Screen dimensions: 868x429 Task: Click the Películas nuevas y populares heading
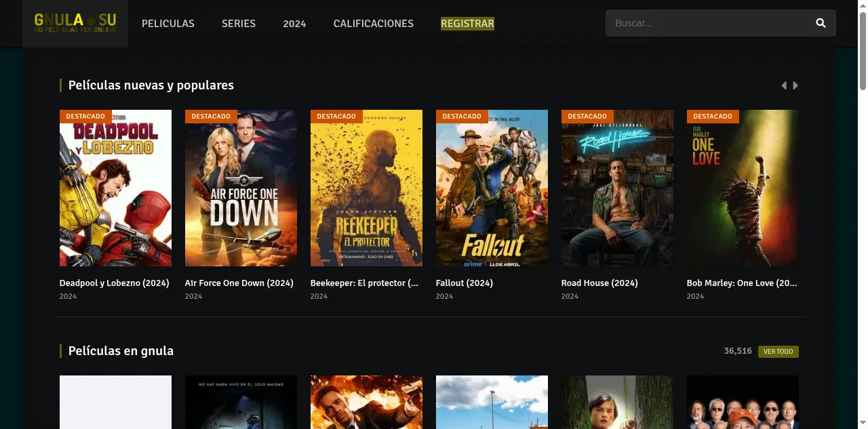coord(151,85)
